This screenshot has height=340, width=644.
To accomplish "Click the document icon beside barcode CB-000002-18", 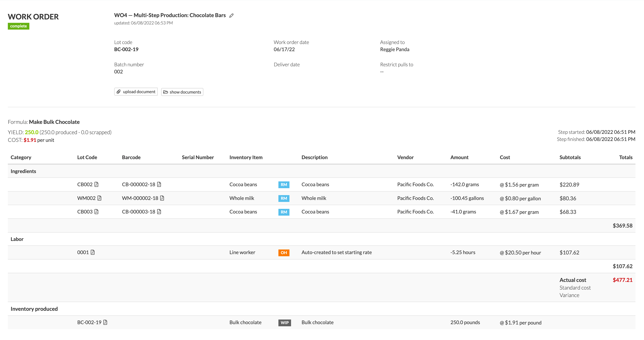I will (x=160, y=184).
